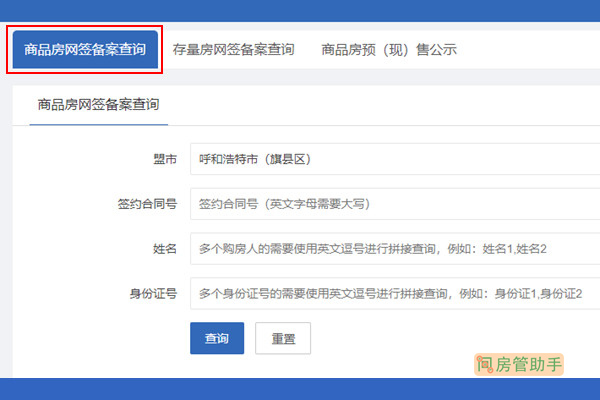600x400 pixels.
Task: Select the 商品房网签备案查询 top tab
Action: (x=85, y=49)
